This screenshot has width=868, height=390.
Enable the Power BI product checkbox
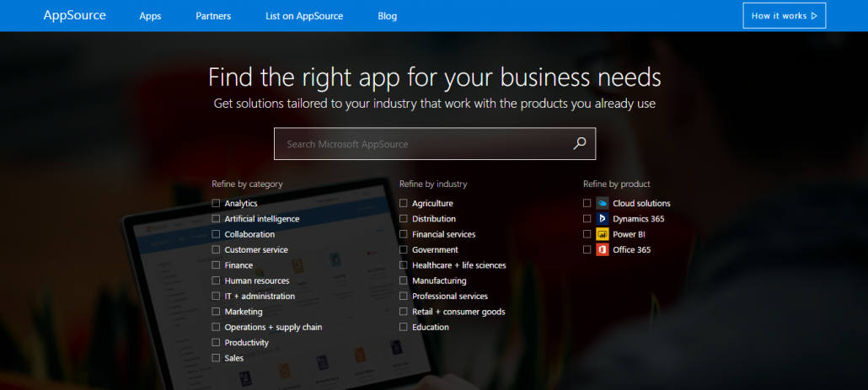point(587,234)
